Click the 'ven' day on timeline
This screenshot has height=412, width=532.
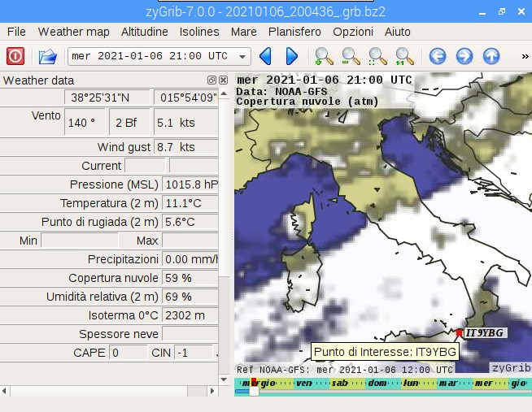[x=304, y=384]
